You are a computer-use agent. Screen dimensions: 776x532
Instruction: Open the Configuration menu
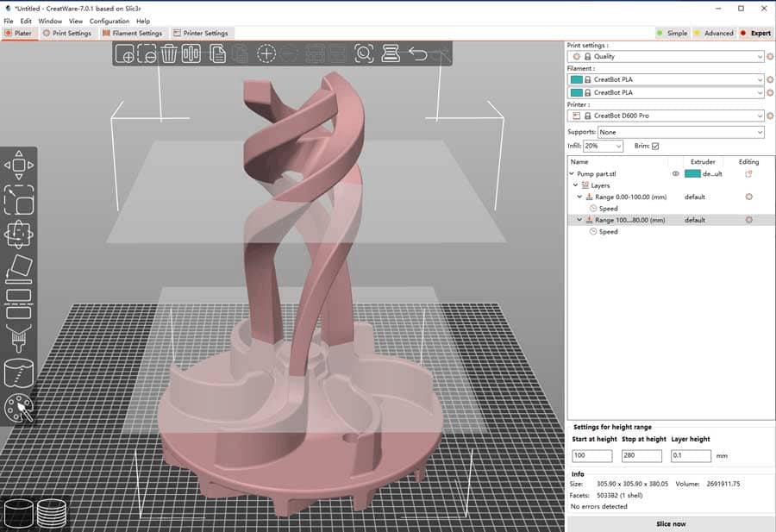click(110, 22)
